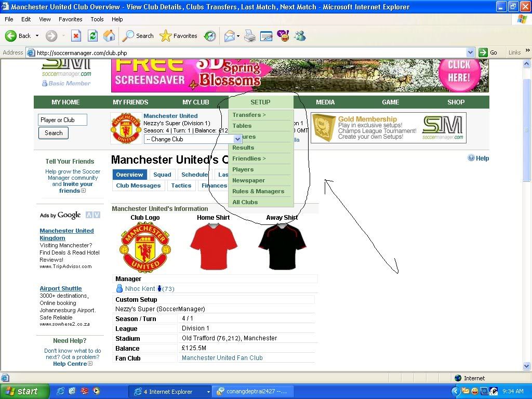Open the Tactics tab

click(x=181, y=185)
